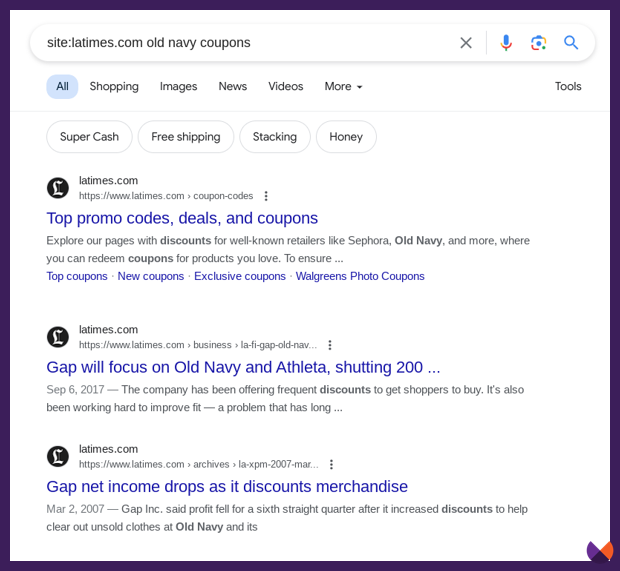Apply the Super Cash filter chip

[89, 137]
